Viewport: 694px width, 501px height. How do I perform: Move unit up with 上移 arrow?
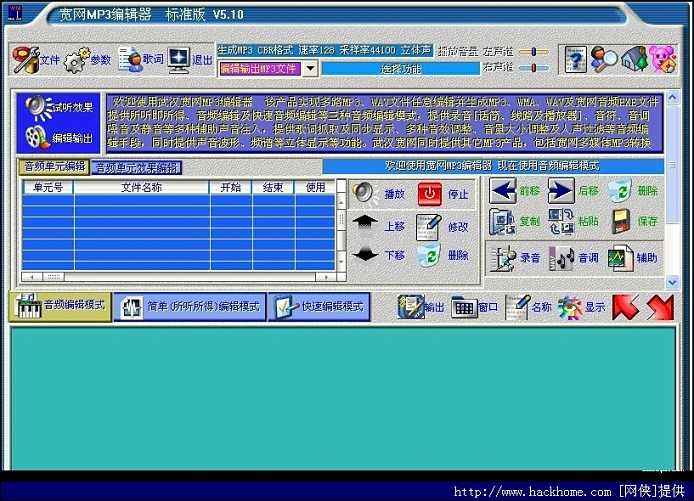point(365,222)
